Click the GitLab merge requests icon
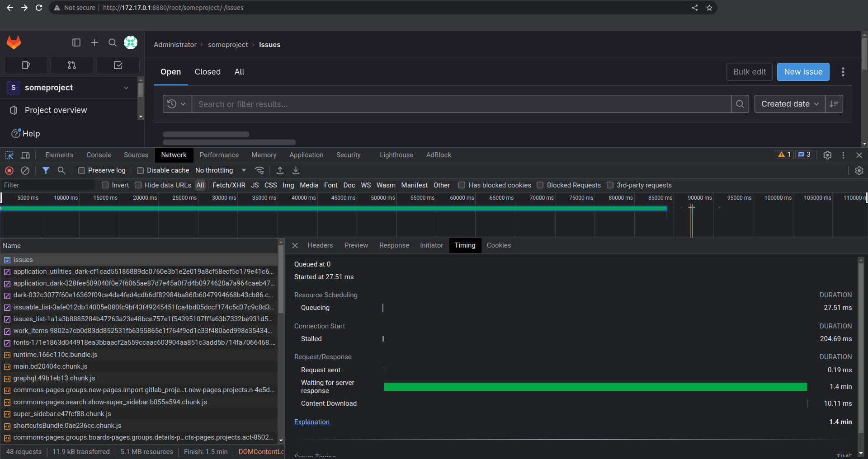 (x=72, y=65)
